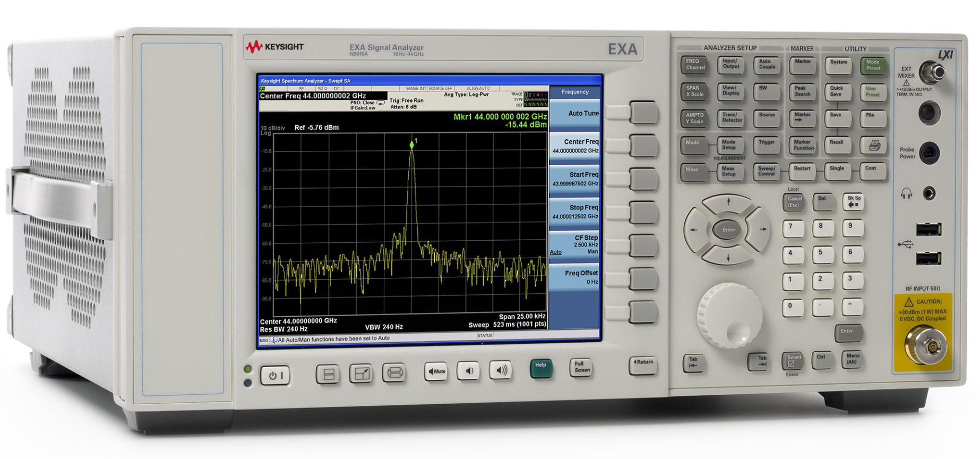Touch the RF INPUT connector
Viewport: 980px width, 459px height.
pyautogui.click(x=926, y=346)
